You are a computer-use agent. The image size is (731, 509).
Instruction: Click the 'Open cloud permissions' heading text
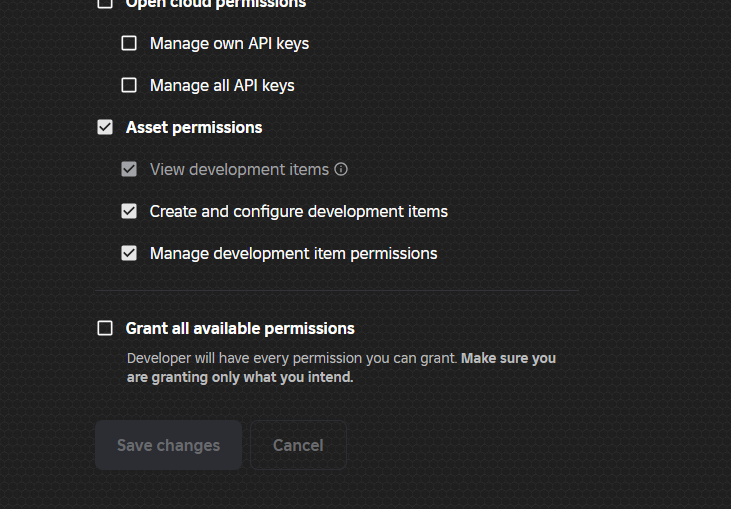(x=216, y=4)
